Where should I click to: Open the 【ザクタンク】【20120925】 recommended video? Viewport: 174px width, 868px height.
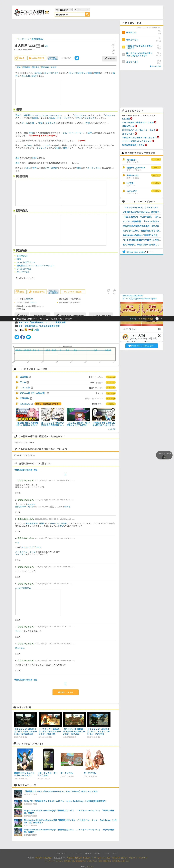pos(26,720)
